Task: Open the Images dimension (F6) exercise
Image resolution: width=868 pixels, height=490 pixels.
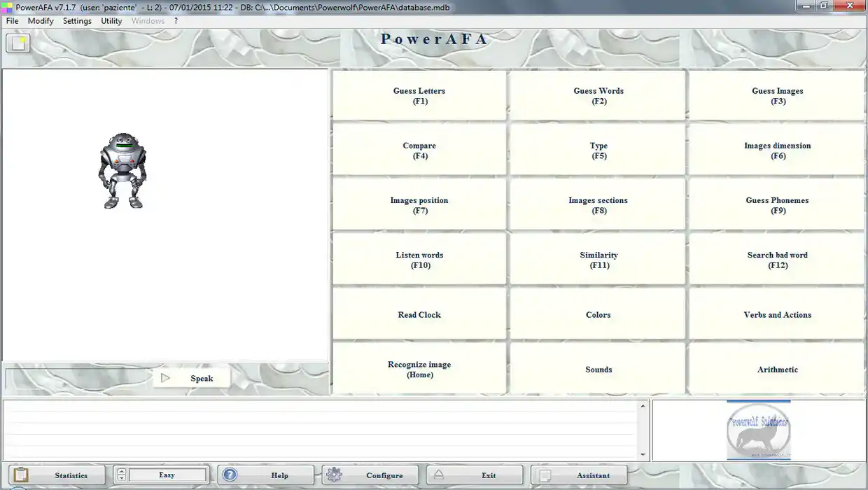Action: tap(778, 150)
